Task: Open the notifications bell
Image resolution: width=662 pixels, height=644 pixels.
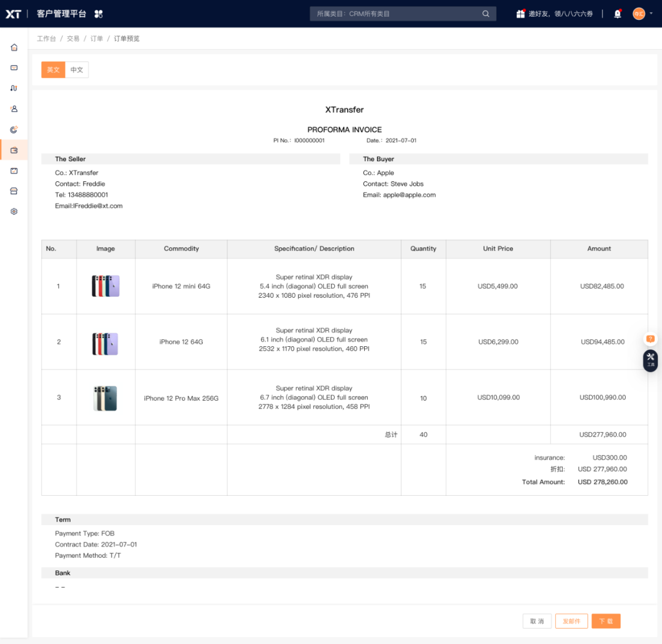Action: (x=617, y=14)
